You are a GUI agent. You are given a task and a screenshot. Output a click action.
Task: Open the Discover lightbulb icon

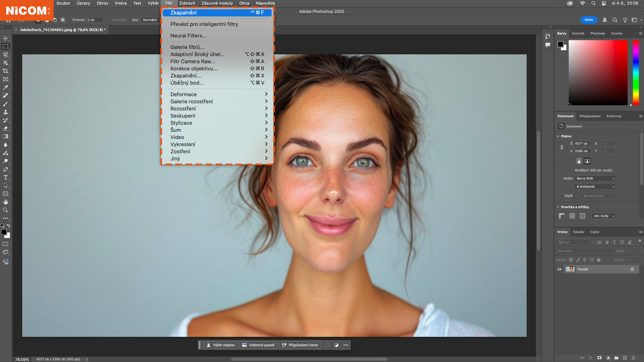625,20
